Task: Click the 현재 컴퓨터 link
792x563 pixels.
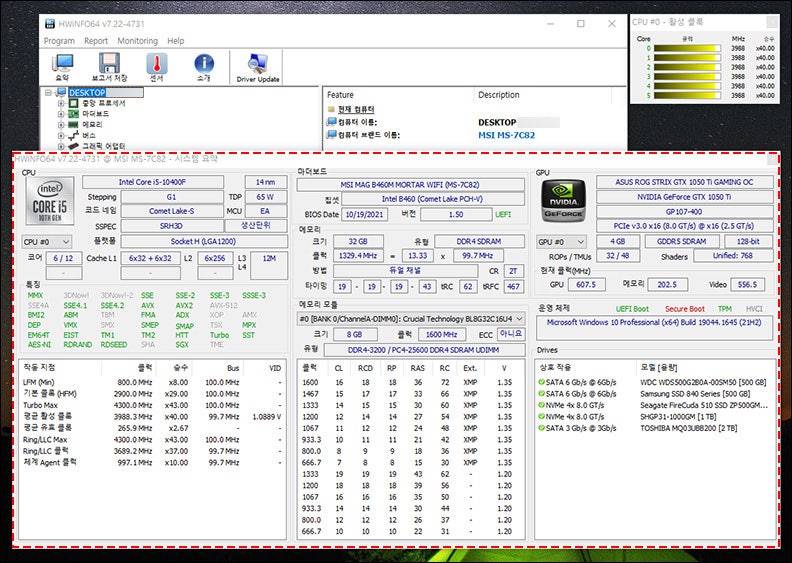Action: click(356, 109)
